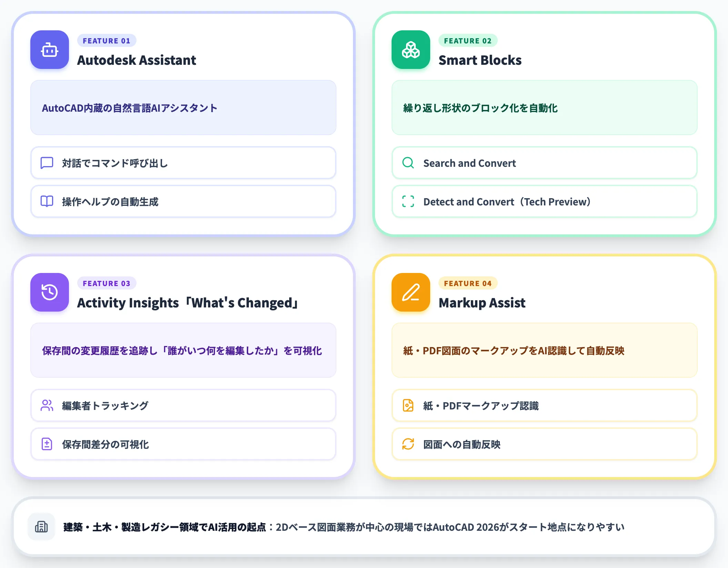Click the Autodesk Assistant heading
Image resolution: width=728 pixels, height=568 pixels.
pyautogui.click(x=136, y=60)
